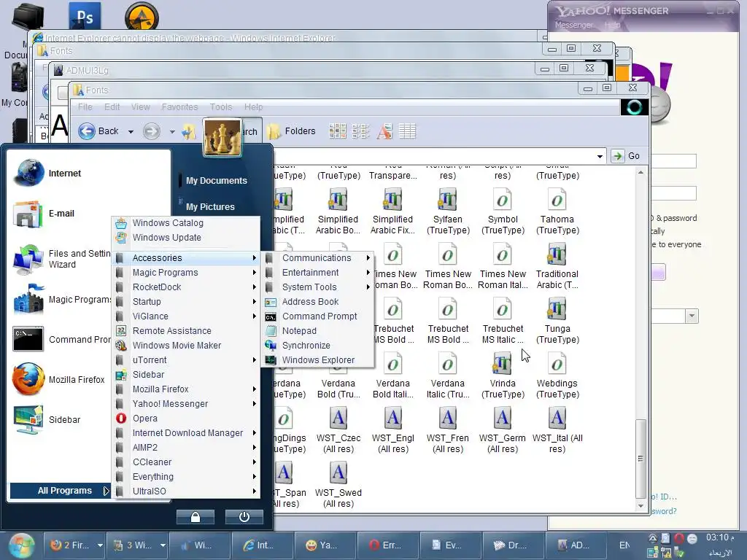
Task: Switch Fonts view to Large Icons
Action: pos(337,131)
